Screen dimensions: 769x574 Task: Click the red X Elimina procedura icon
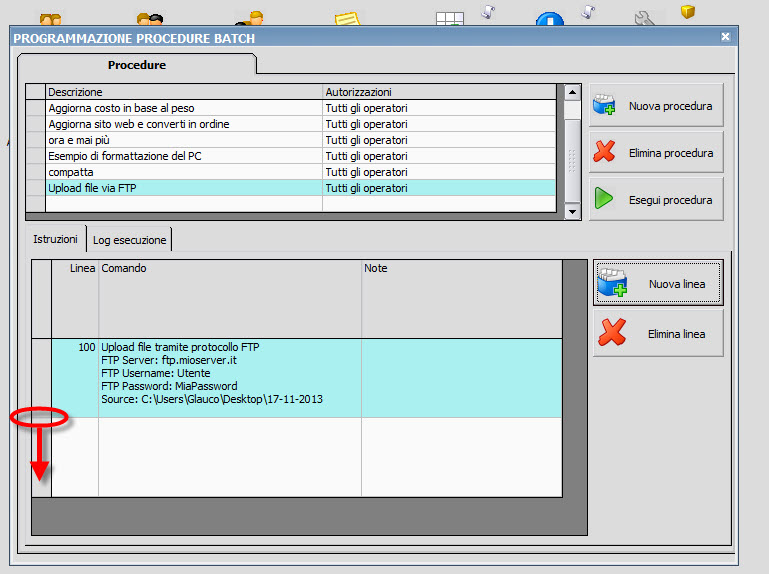604,151
